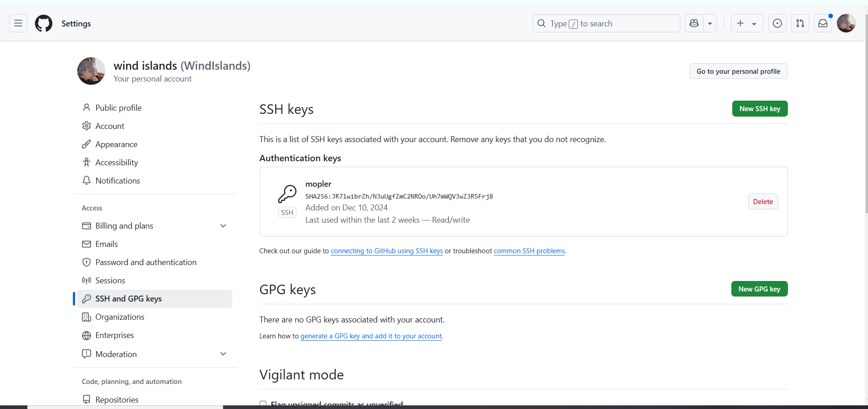Click the search input field

pos(606,23)
